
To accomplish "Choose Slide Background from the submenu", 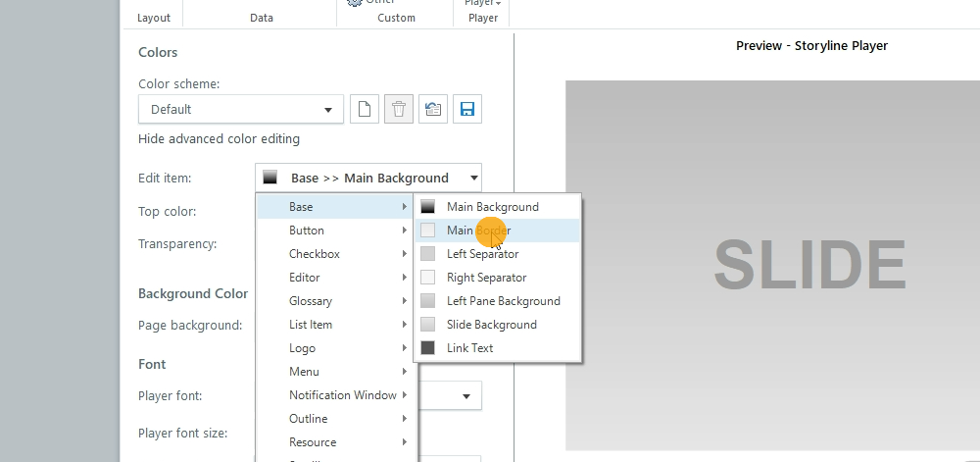I will click(x=491, y=325).
